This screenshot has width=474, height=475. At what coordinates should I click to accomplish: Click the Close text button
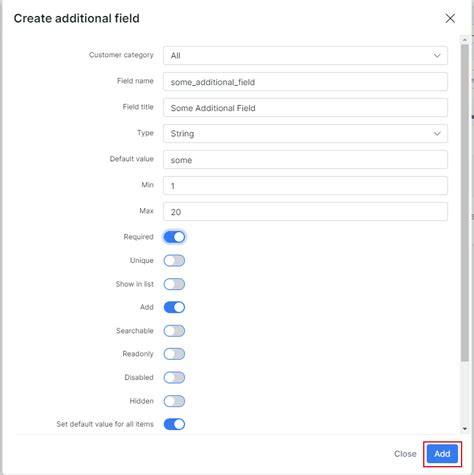pyautogui.click(x=405, y=454)
